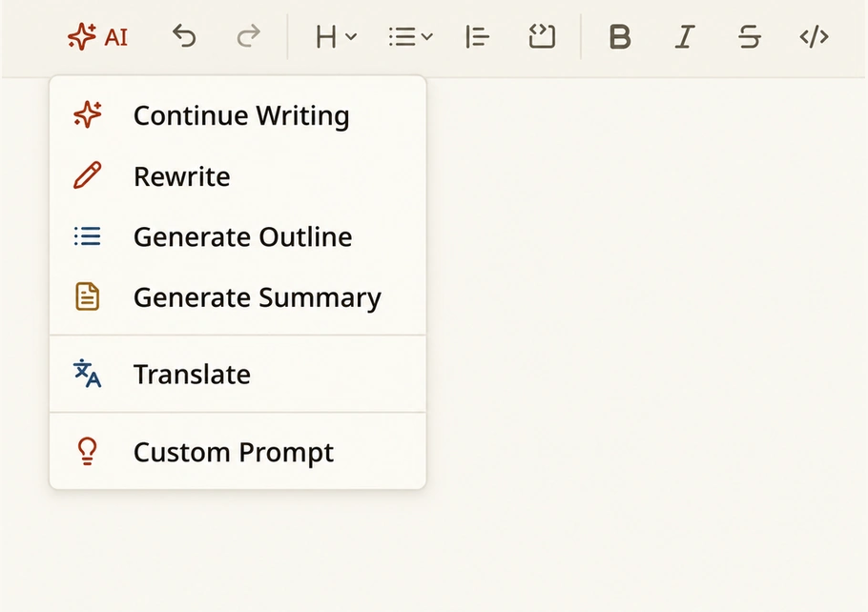Toggle bold formatting

[x=620, y=37]
